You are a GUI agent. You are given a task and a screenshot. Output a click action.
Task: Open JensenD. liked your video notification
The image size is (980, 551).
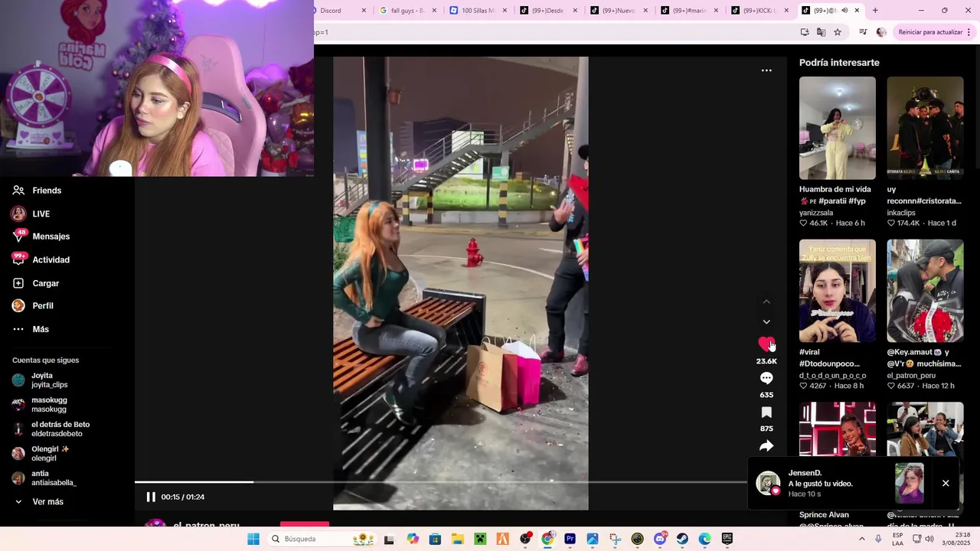pyautogui.click(x=821, y=483)
